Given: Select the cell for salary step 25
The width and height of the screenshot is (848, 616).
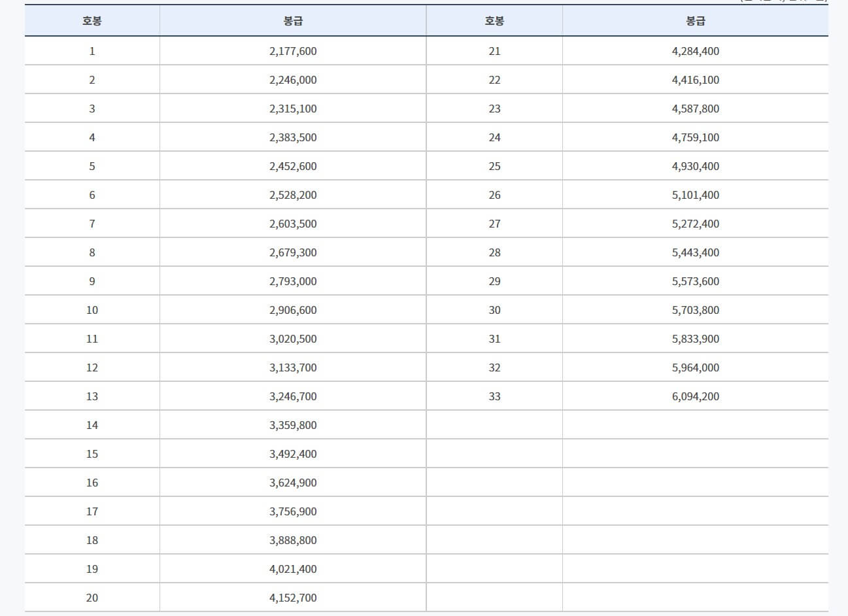Looking at the screenshot, I should click(494, 165).
